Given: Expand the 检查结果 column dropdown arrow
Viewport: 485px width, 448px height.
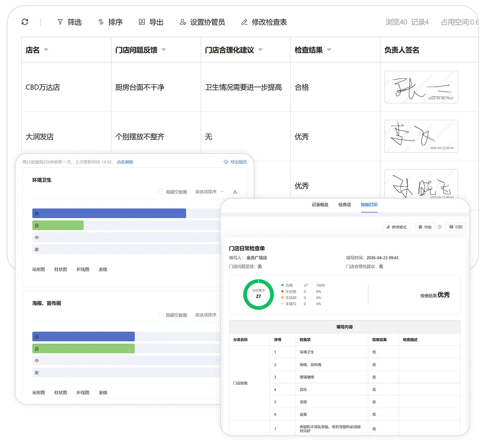Looking at the screenshot, I should click(329, 50).
